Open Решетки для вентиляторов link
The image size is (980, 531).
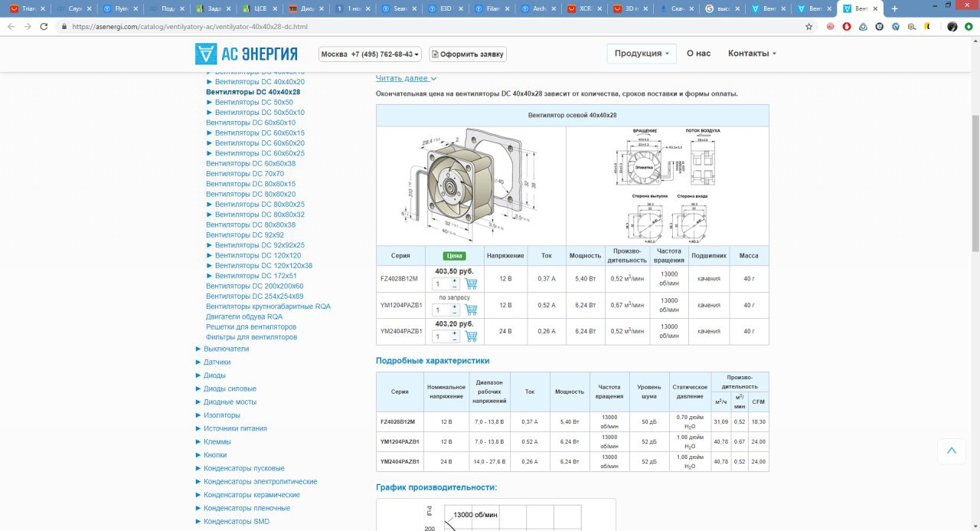click(x=250, y=326)
